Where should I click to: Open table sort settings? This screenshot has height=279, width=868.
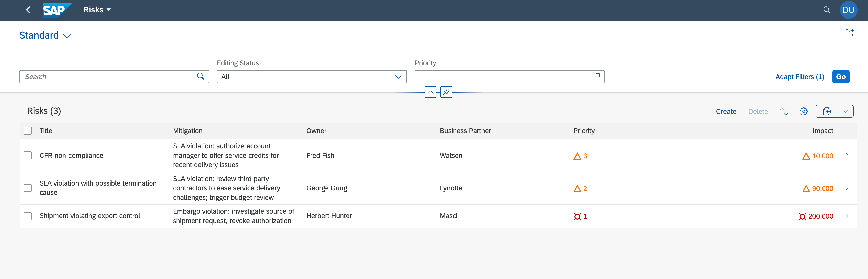click(x=784, y=111)
